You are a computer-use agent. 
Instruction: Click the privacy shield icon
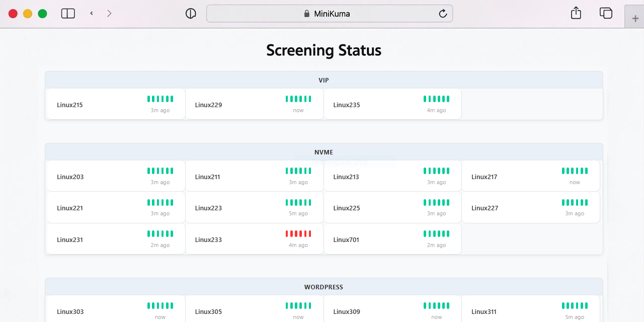(191, 14)
